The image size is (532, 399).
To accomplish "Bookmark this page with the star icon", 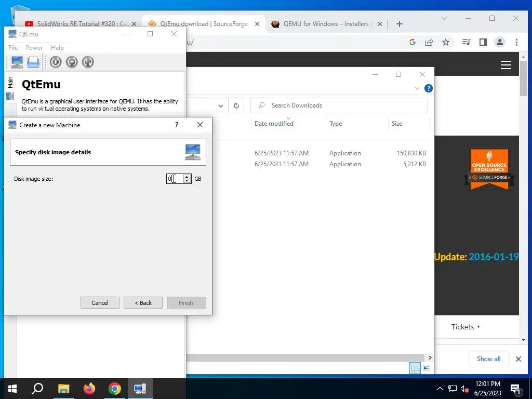I will (446, 42).
